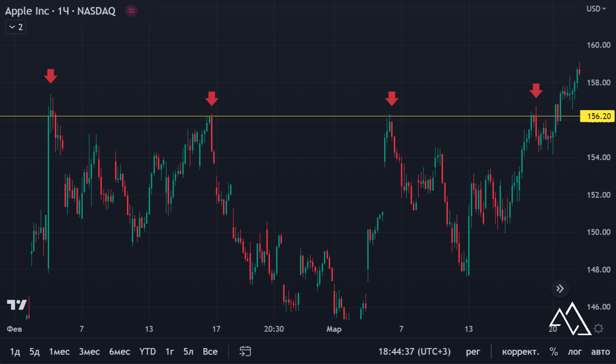Click the 150.00 price axis label
The width and height of the screenshot is (616, 364).
coord(599,232)
